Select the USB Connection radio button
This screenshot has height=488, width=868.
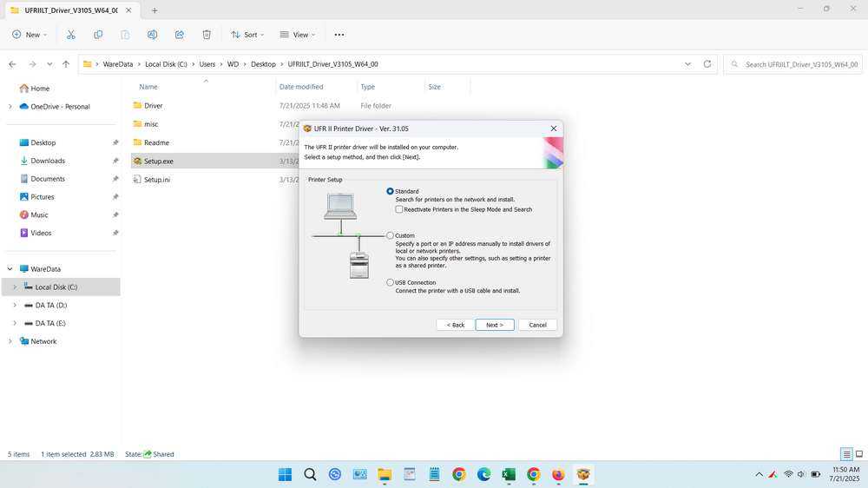click(391, 282)
